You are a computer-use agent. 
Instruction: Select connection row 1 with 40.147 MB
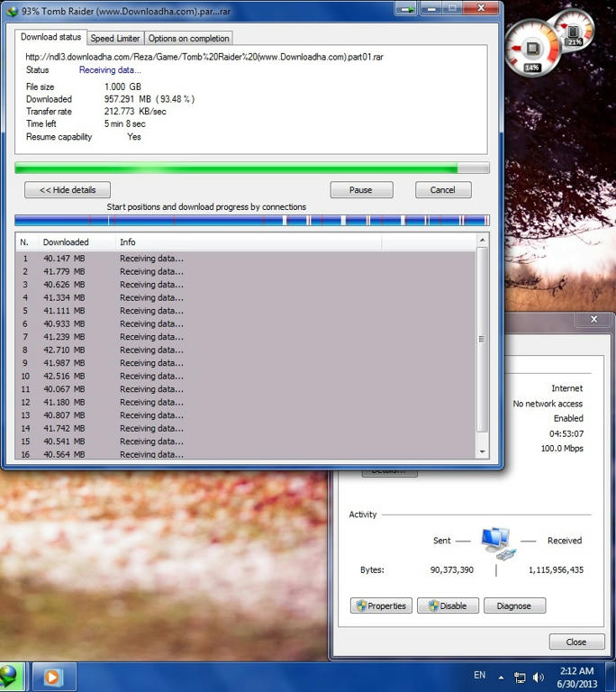point(246,259)
